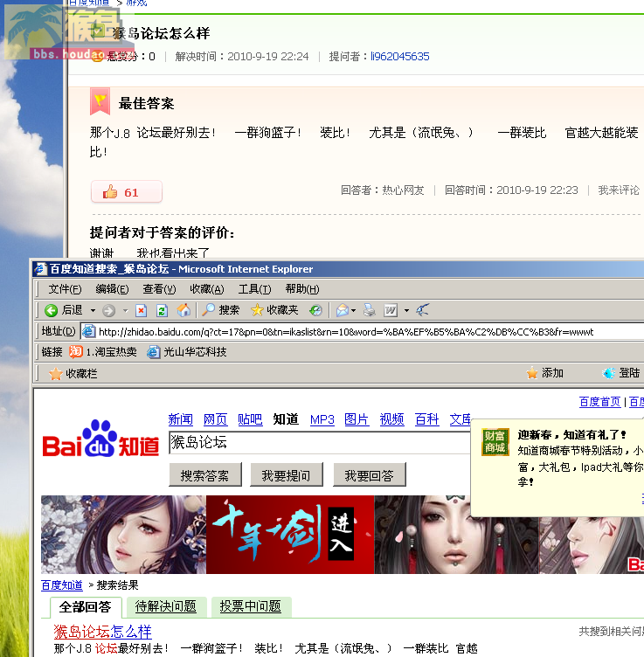Click the 十年一剑 进入 banner
Image resolution: width=644 pixels, height=657 pixels.
290,534
